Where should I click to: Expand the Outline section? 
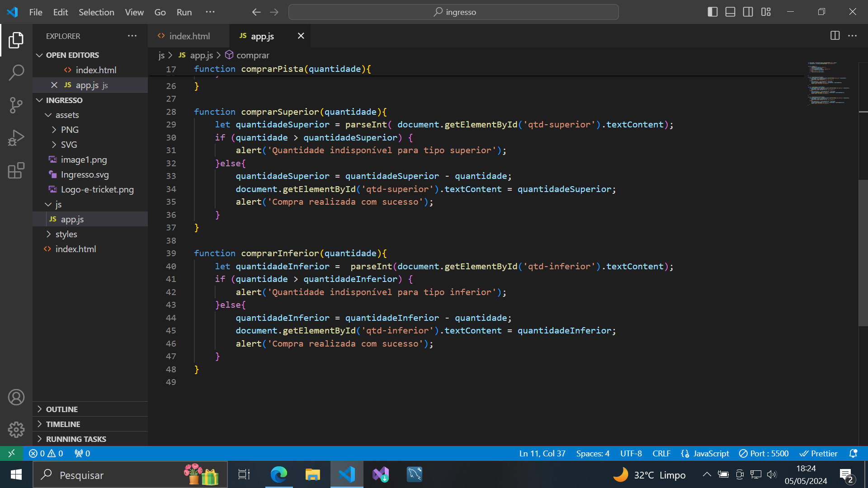tap(90, 409)
